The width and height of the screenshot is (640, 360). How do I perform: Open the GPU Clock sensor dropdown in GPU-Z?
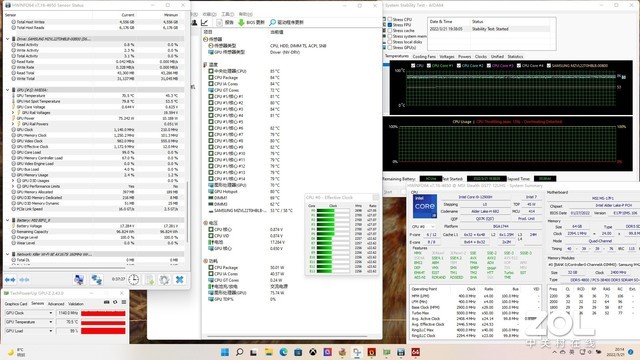(51, 313)
